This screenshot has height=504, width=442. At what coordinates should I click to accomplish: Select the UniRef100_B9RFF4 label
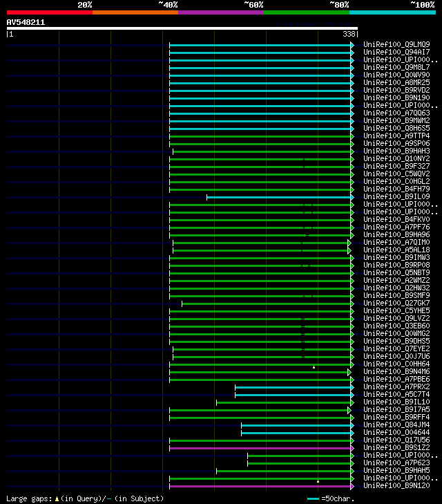396,417
